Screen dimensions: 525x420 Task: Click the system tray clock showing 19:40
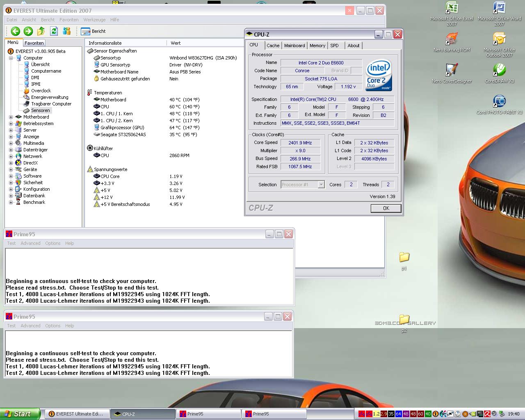coord(514,414)
